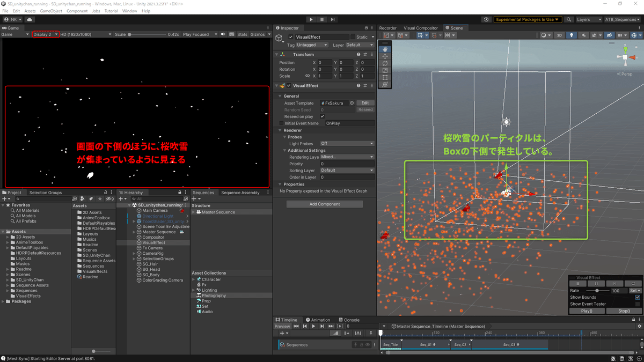Viewport: 644px width, 362px height.
Task: Click Stats button in Game view
Action: pos(242,34)
